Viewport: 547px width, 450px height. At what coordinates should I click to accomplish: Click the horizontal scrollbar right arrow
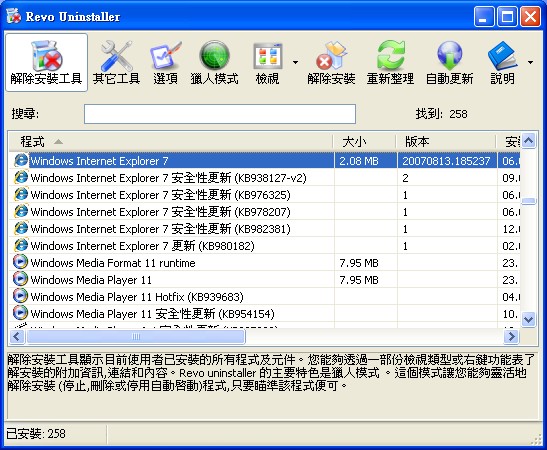click(x=511, y=337)
